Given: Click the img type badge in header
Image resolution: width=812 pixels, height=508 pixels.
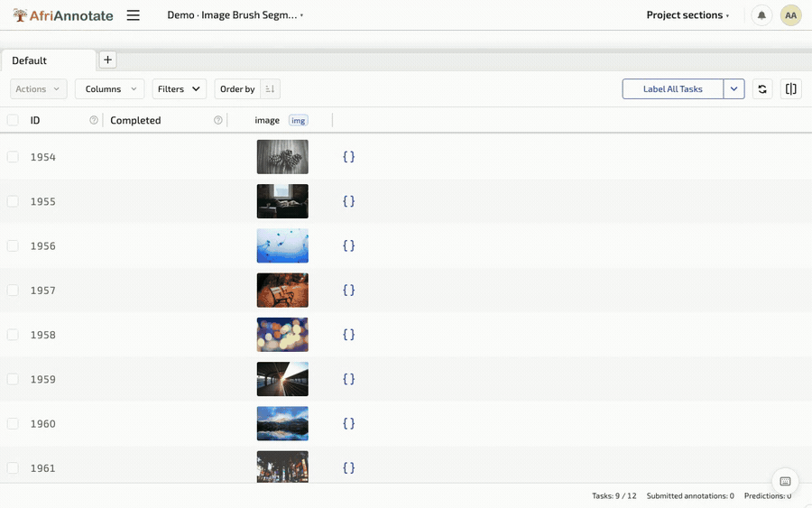Looking at the screenshot, I should [299, 120].
